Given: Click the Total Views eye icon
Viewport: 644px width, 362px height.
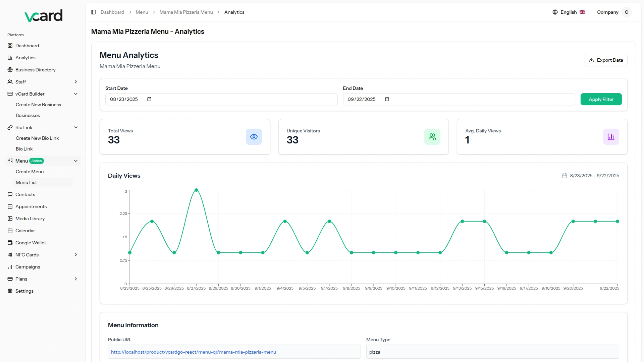Looking at the screenshot, I should click(254, 137).
